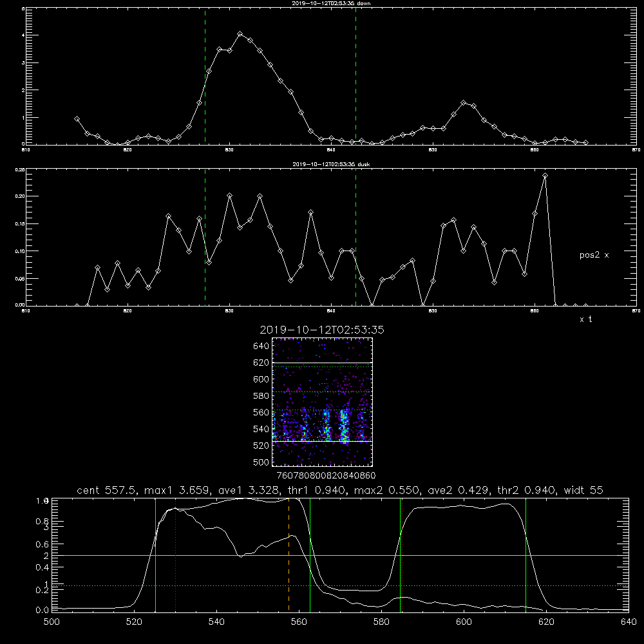Viewport: 644px width, 644px height.
Task: Click the red dotted line near 585 in bottom plot
Action: [402, 554]
